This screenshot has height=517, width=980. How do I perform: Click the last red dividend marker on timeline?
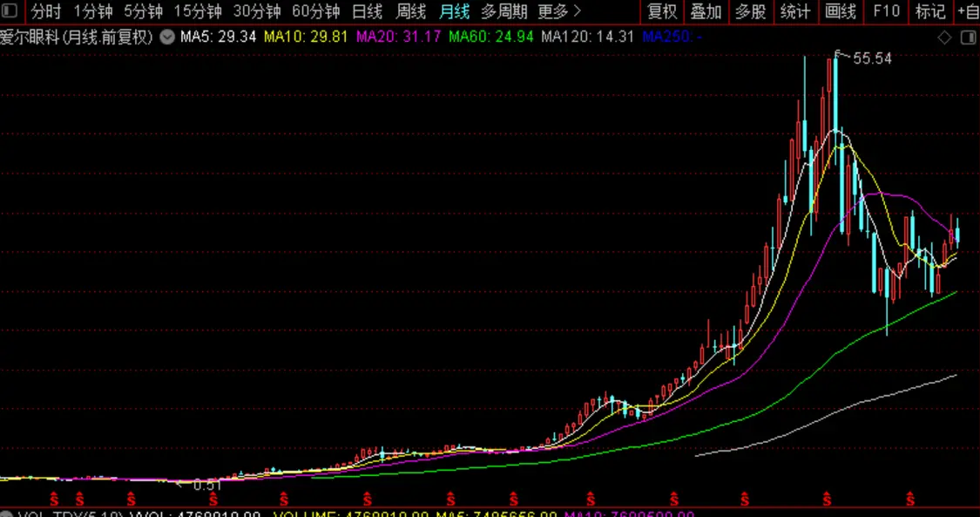coord(910,499)
